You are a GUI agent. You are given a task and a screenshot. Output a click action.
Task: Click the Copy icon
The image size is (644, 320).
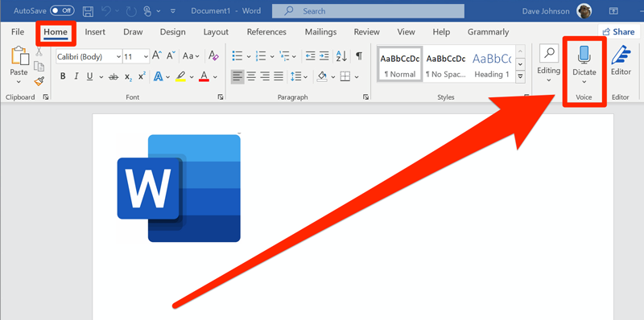pyautogui.click(x=39, y=66)
